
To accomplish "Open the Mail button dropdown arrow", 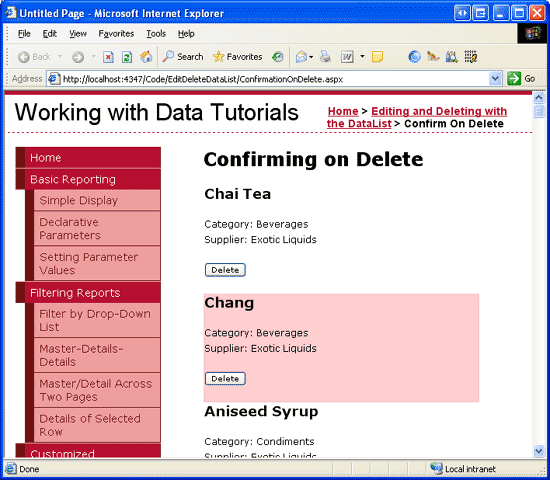I will coord(311,57).
